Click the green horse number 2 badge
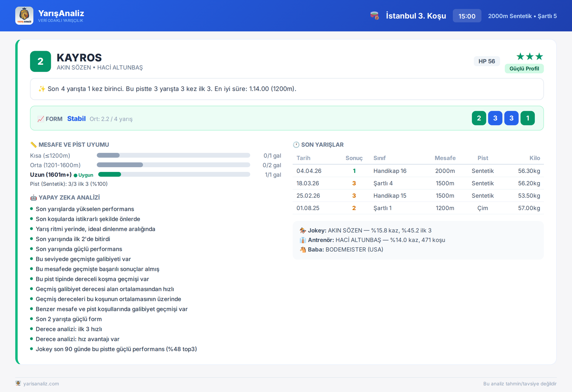 coord(40,61)
